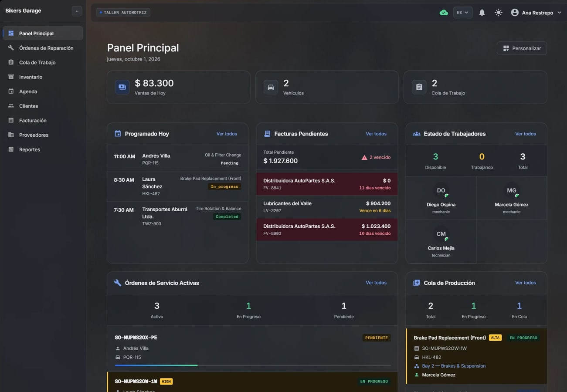Click the car icon beside PQR-115 in the order

118,357
